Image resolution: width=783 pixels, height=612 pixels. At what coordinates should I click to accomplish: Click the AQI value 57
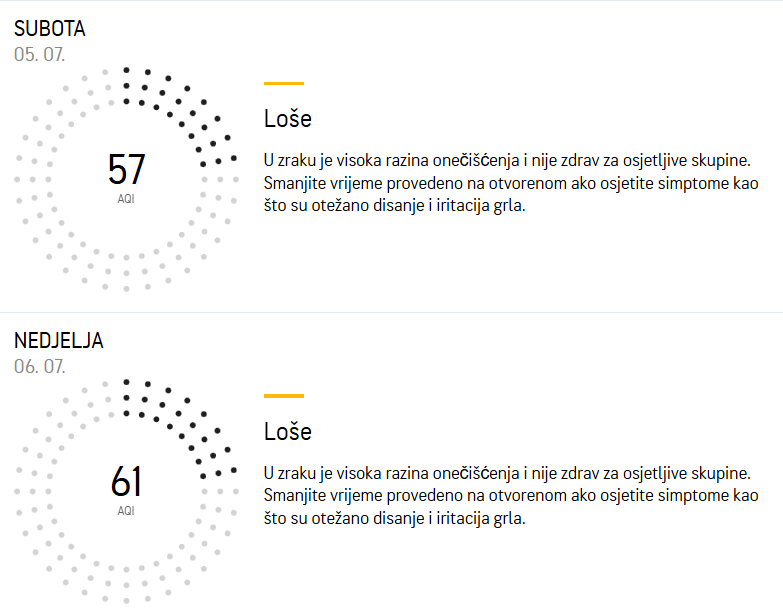(127, 170)
